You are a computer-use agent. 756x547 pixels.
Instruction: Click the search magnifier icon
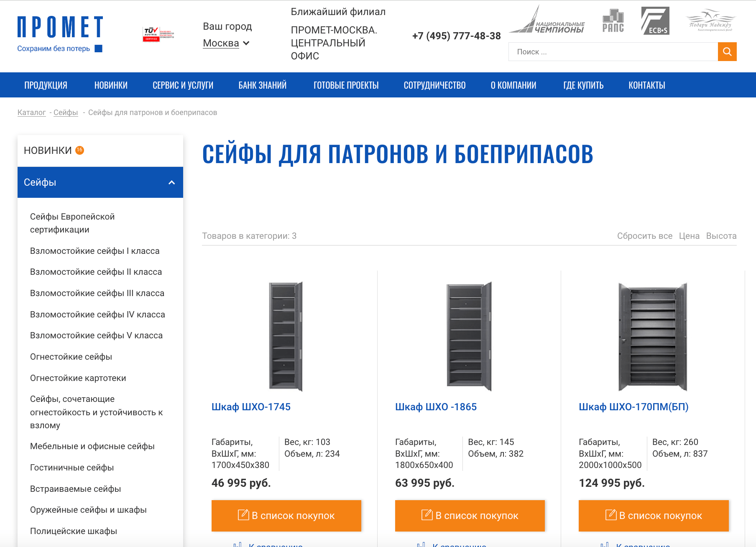728,52
